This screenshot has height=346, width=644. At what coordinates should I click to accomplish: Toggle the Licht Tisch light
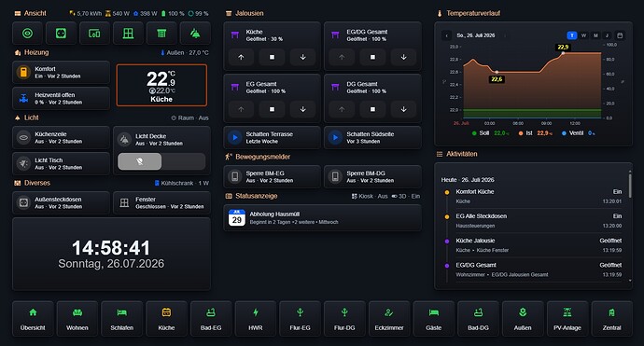click(x=61, y=164)
